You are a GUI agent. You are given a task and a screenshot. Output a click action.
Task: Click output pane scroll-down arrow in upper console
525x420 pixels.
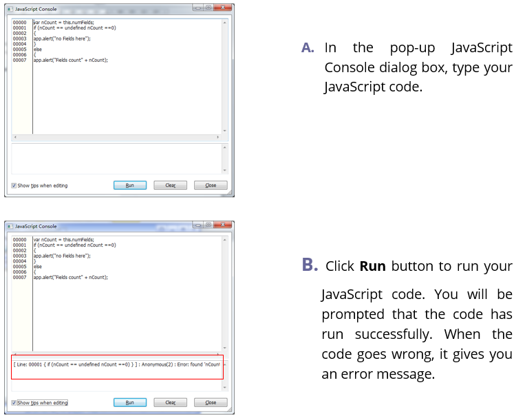pos(225,170)
